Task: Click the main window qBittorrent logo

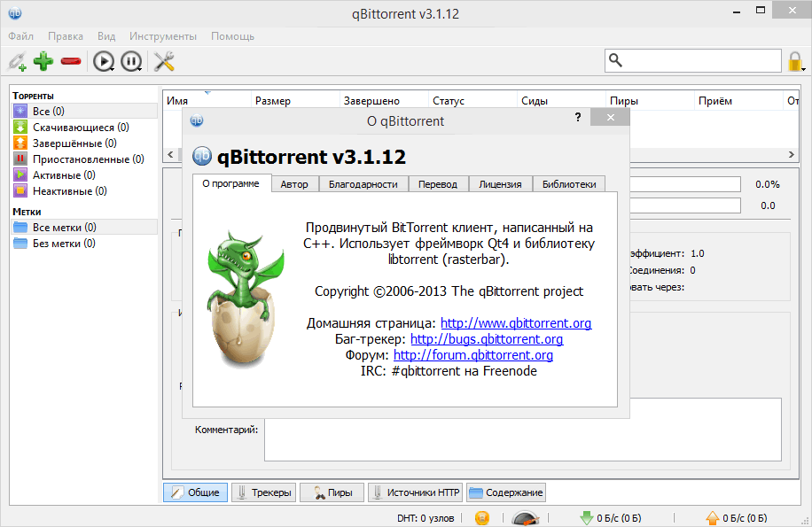Action: click(15, 13)
